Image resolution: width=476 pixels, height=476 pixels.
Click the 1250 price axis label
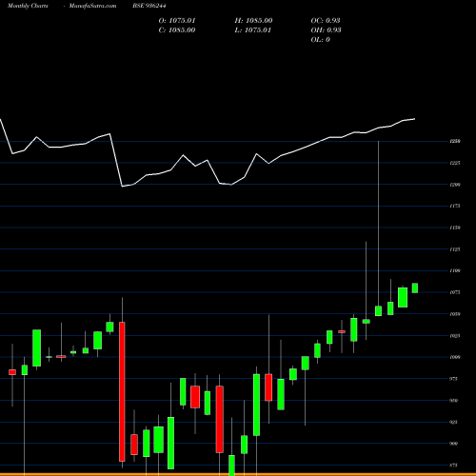pos(455,141)
